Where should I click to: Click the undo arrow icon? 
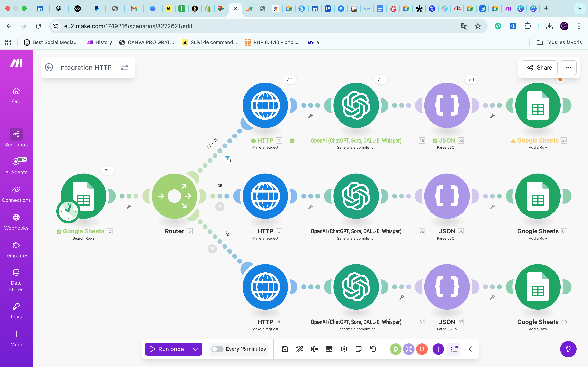coord(373,349)
